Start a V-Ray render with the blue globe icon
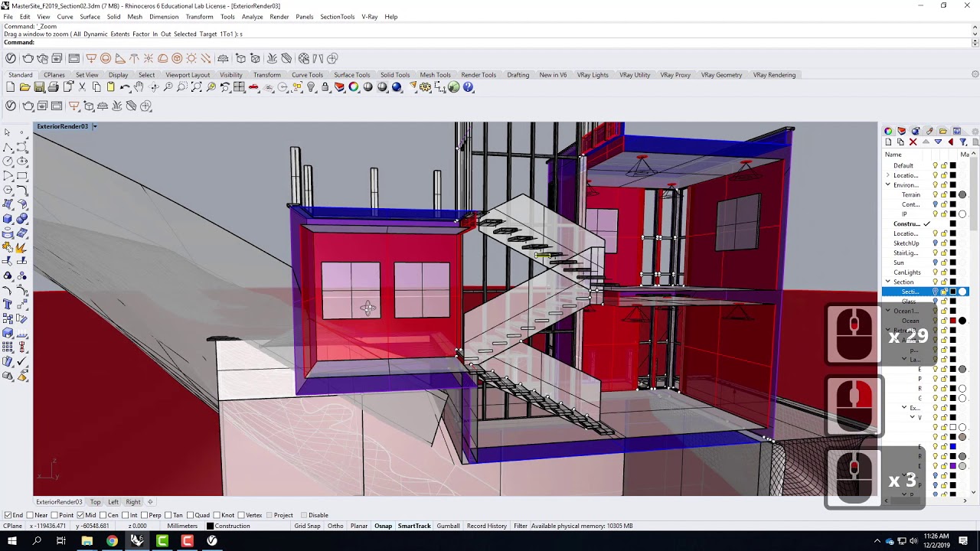Screen dimensions: 980x551 pos(397,87)
